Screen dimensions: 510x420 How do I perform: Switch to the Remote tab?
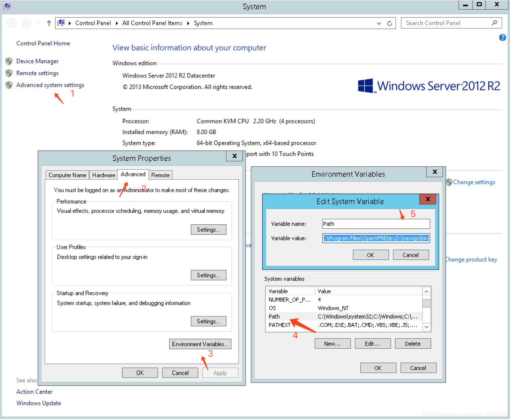point(160,175)
